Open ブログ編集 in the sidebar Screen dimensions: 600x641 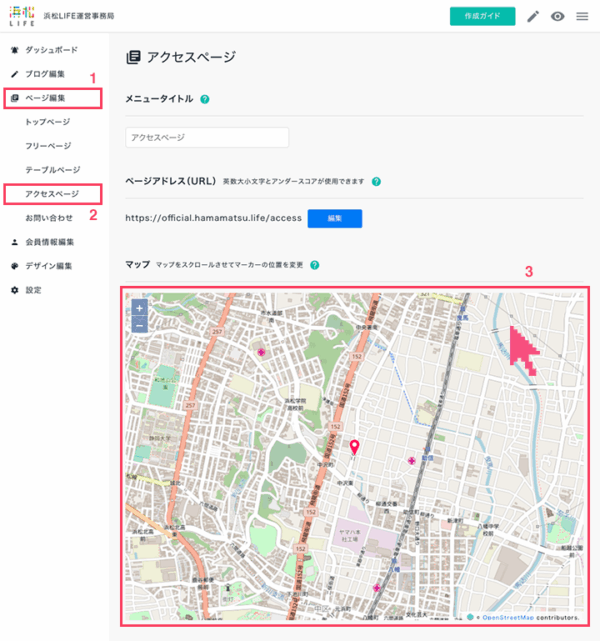coord(45,74)
